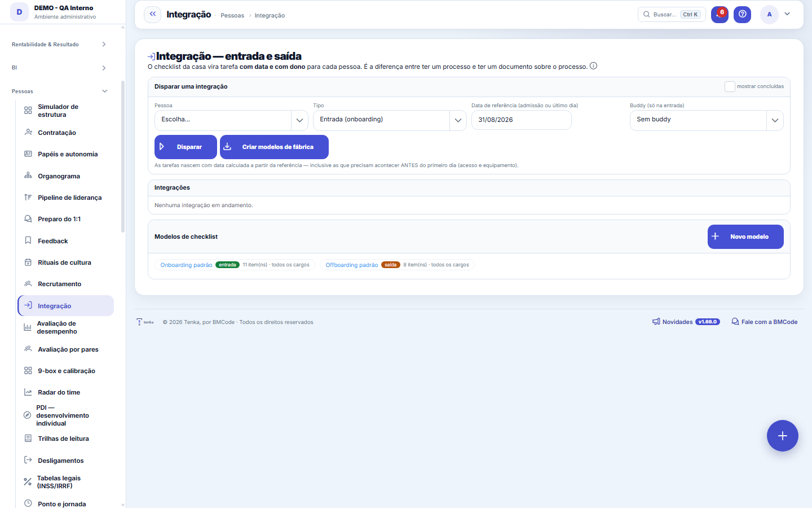Click the Trilhas de leitura icon

tap(28, 439)
